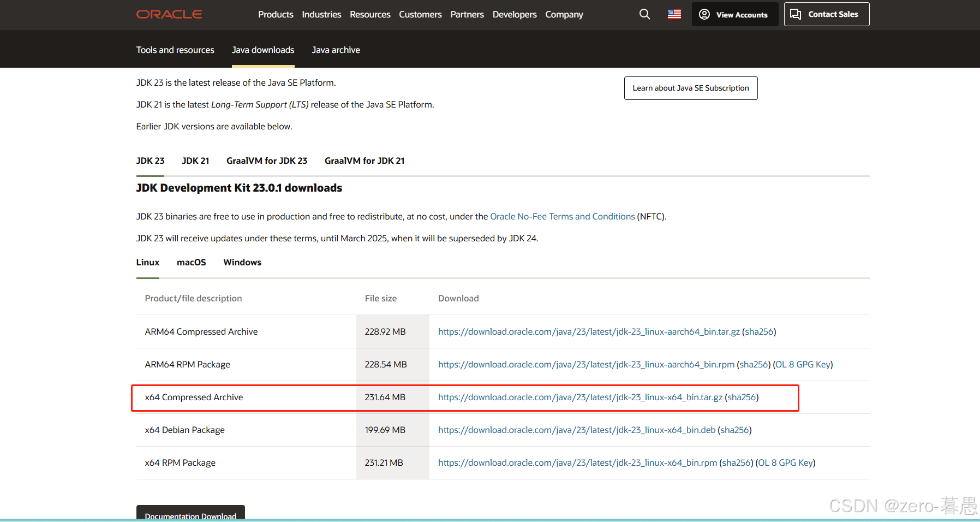Open the Products menu
Image resolution: width=980 pixels, height=522 pixels.
click(276, 14)
